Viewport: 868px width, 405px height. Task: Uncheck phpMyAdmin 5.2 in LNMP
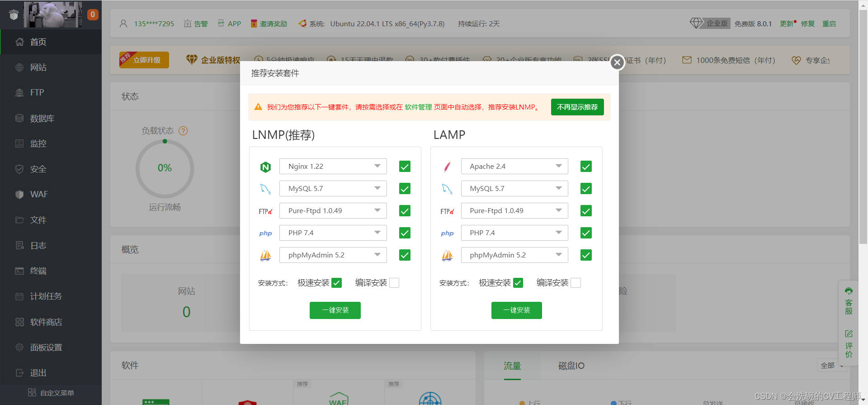point(405,255)
